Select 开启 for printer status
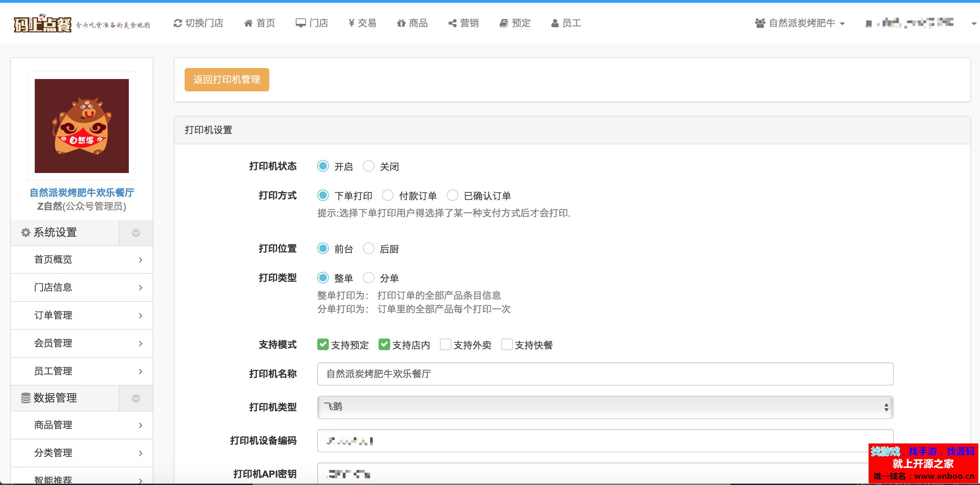 point(323,166)
